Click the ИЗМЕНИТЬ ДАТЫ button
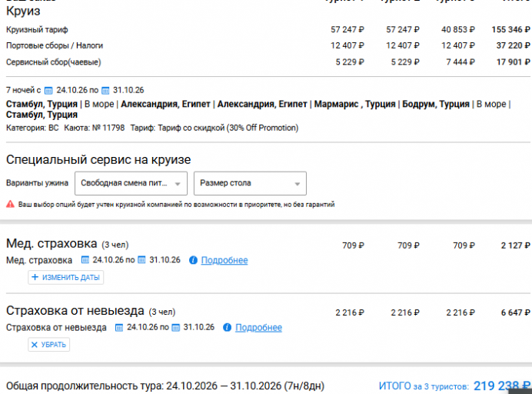Image resolution: width=532 pixels, height=394 pixels. [x=66, y=277]
